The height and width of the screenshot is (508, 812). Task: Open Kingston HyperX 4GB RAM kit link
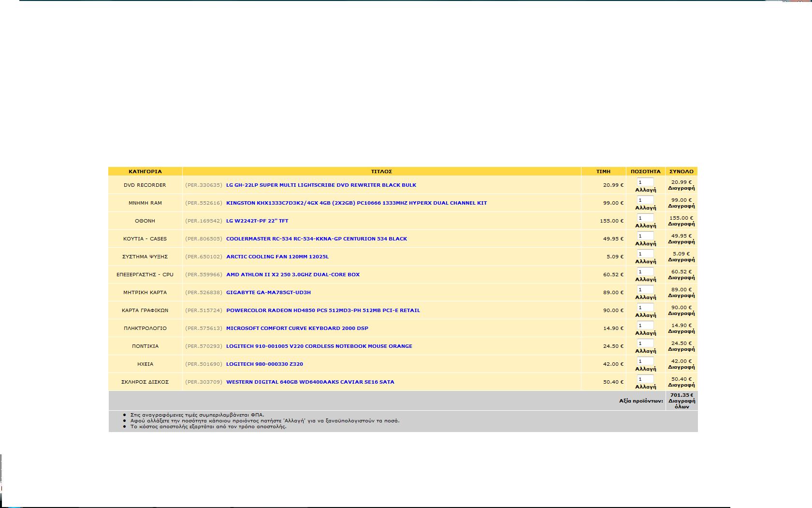356,203
